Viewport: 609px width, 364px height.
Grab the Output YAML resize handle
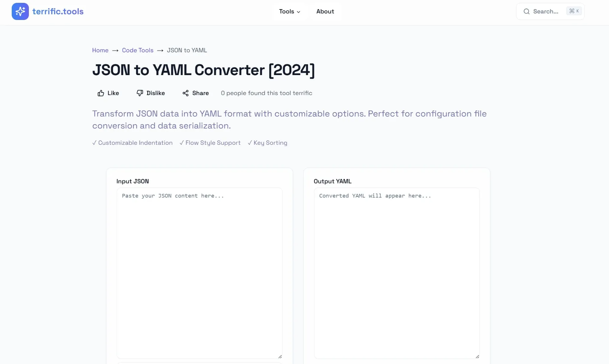click(x=477, y=357)
